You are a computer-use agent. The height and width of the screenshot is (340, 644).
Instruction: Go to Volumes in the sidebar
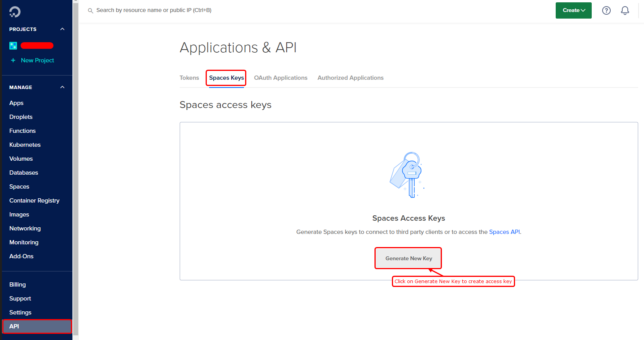21,159
